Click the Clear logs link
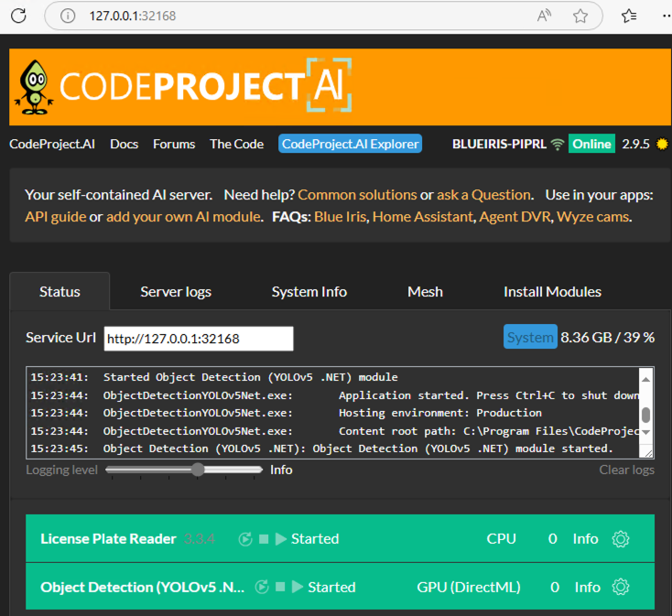672x616 pixels. (626, 470)
